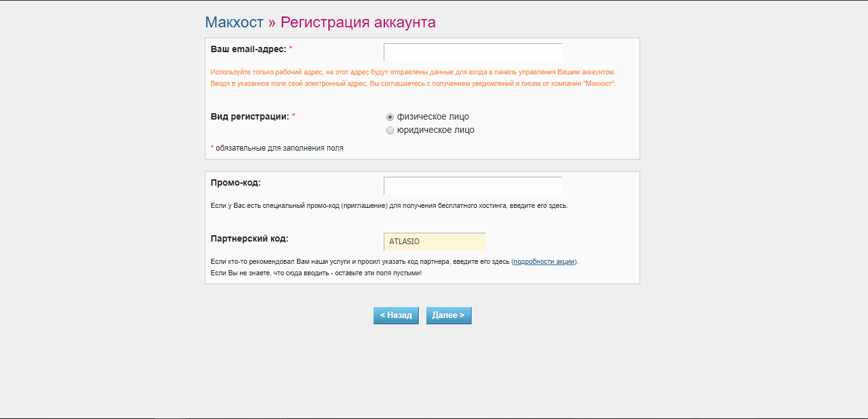Click the orange email usage notice text
Image resolution: width=868 pixels, height=419 pixels.
(x=412, y=72)
